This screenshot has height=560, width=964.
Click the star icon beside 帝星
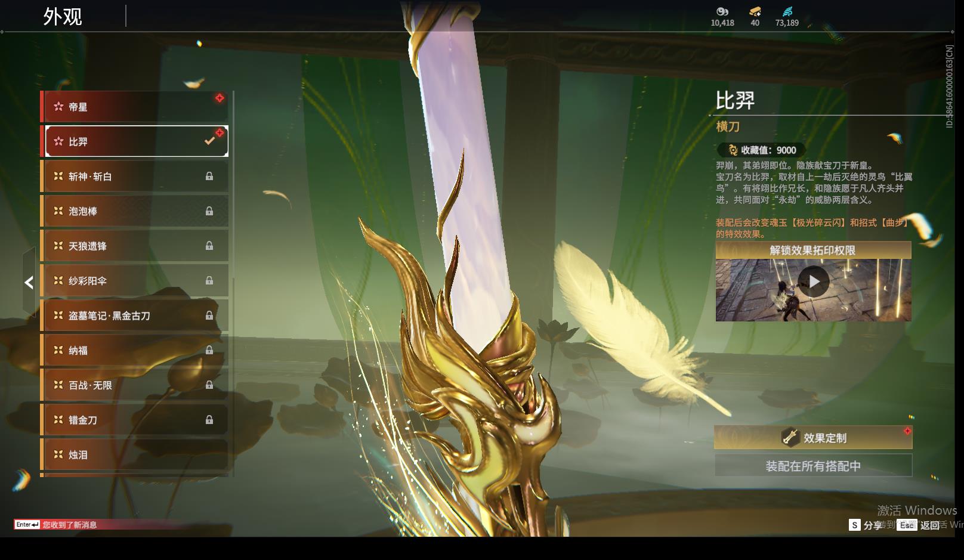click(58, 107)
